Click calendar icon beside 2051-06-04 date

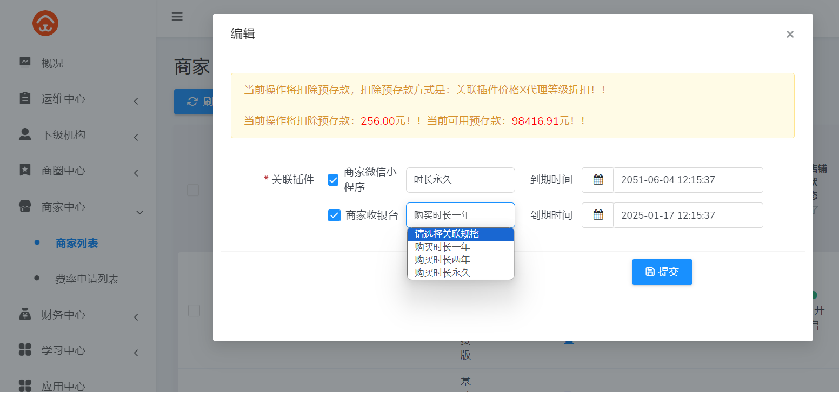point(598,180)
